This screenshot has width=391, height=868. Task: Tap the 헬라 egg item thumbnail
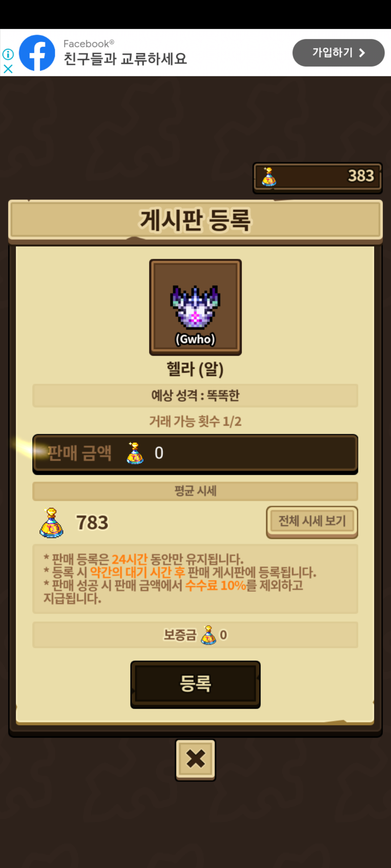click(x=195, y=307)
